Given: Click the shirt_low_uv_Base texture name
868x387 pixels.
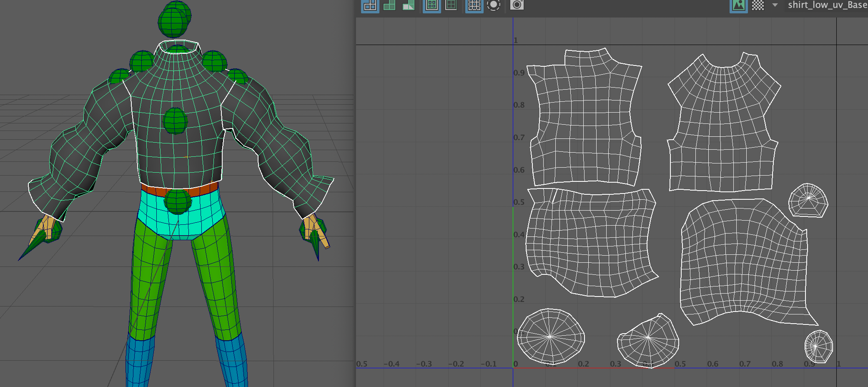Looking at the screenshot, I should 827,5.
